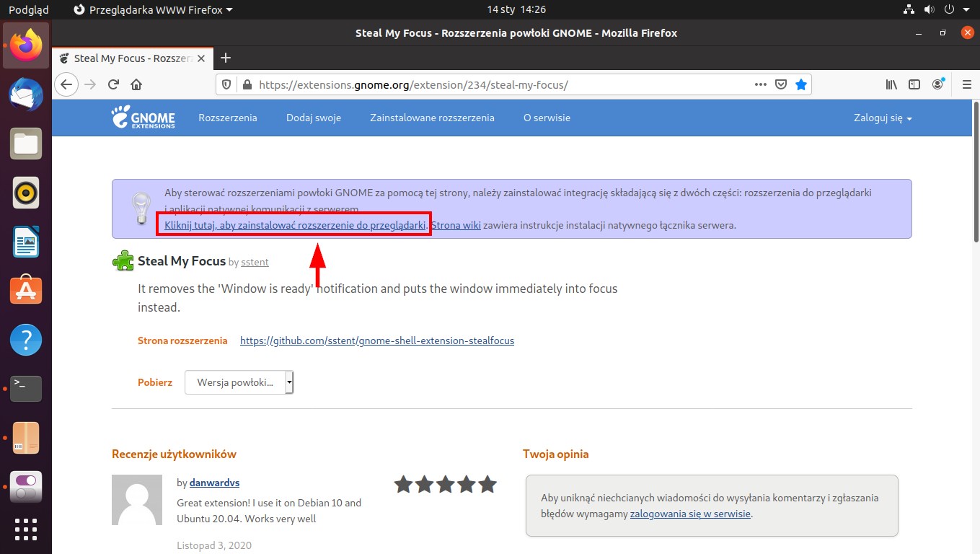
Task: Expand the Zaloguj się dropdown
Action: pyautogui.click(x=883, y=118)
